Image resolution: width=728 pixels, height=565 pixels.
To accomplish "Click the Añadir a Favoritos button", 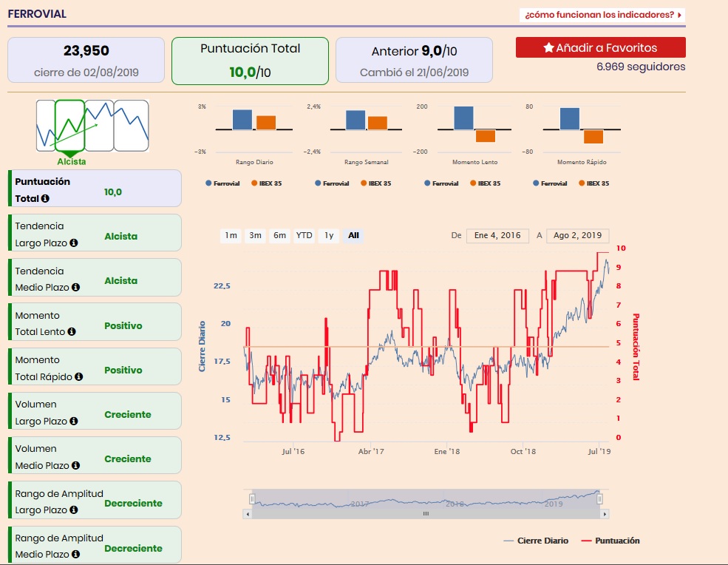I will click(x=600, y=47).
